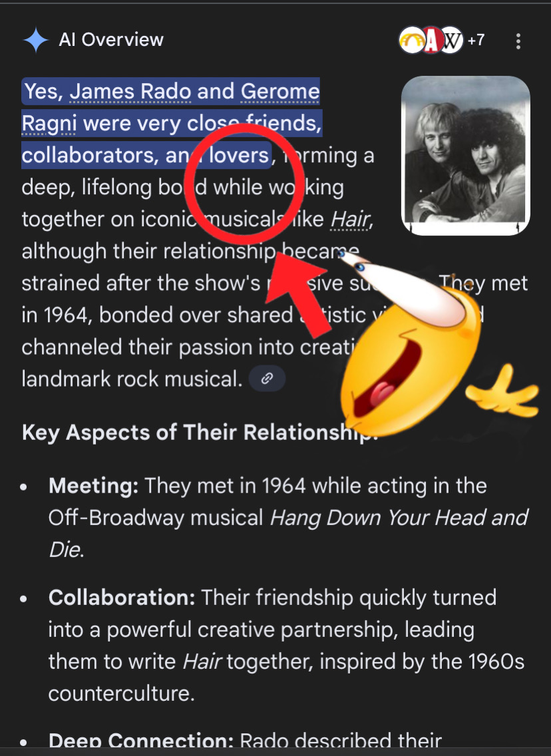
Task: Click the Key Aspects of Their Relationship heading
Action: tap(199, 433)
